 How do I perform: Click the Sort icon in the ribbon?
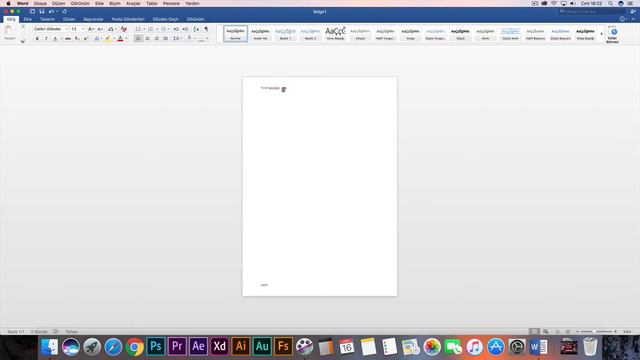point(196,29)
